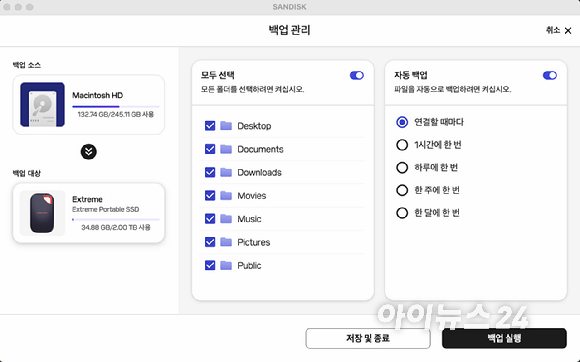The width and height of the screenshot is (580, 362).
Task: Click the 자동 백업 heading
Action: (411, 75)
